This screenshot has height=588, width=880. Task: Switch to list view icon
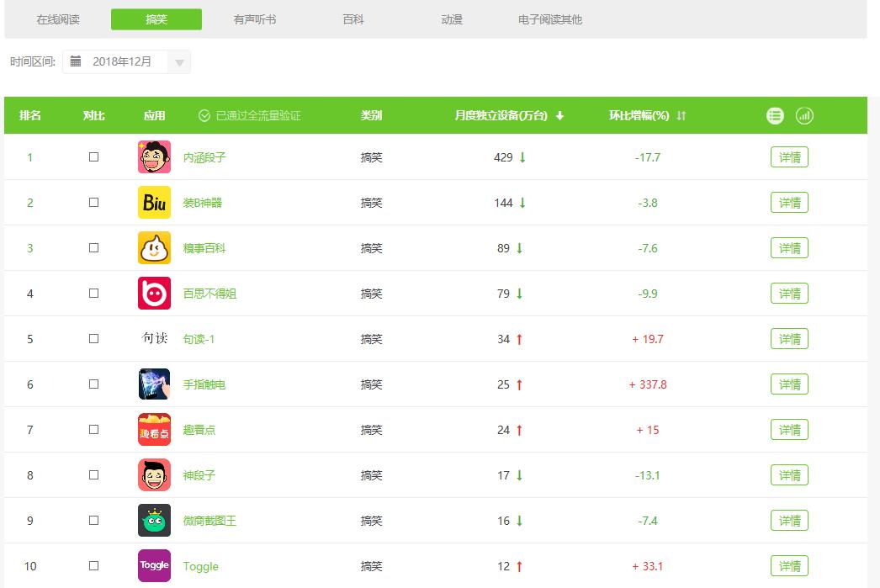775,115
